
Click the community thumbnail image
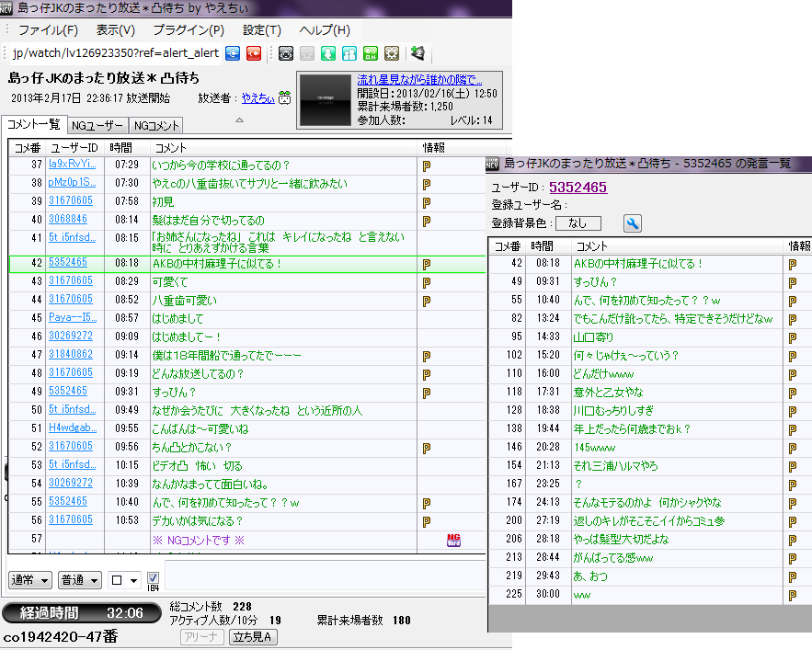(x=326, y=99)
